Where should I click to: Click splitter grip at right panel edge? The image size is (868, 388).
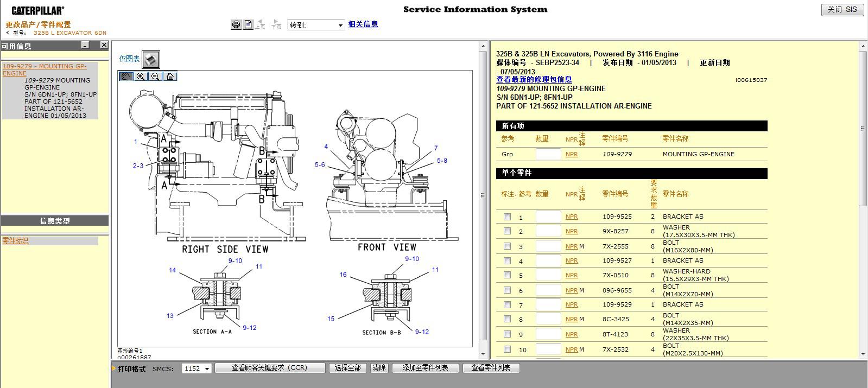[862, 129]
